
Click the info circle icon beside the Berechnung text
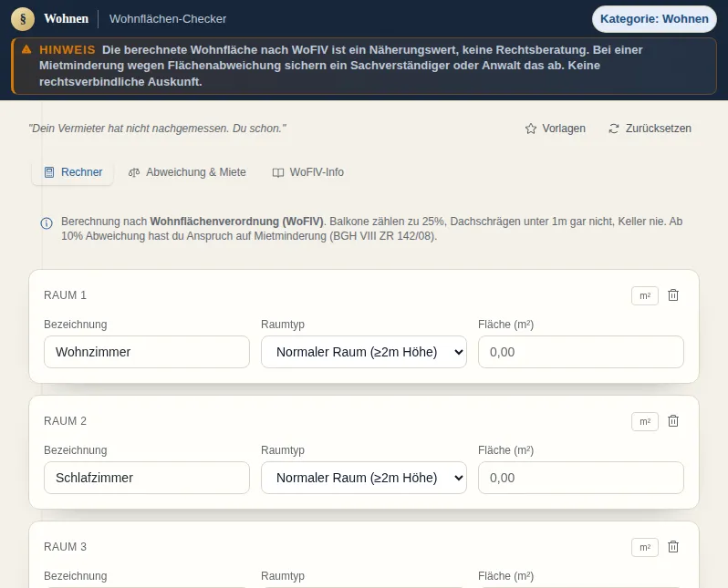tap(47, 223)
